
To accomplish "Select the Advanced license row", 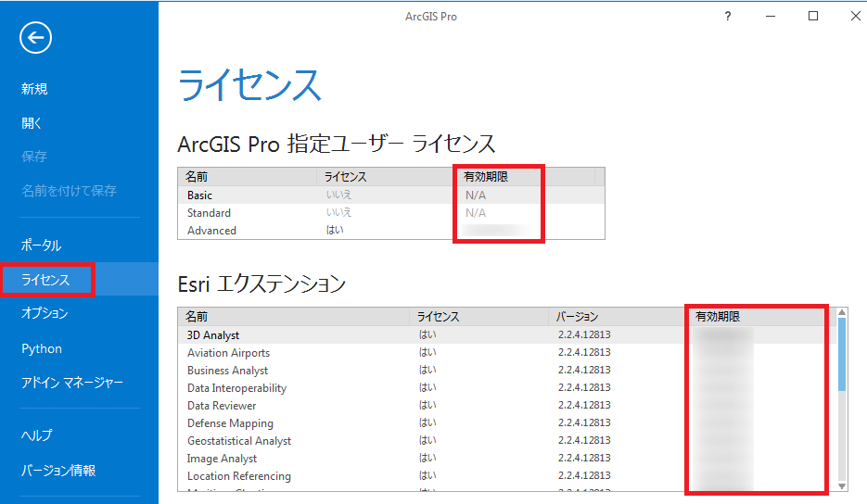I will click(211, 231).
